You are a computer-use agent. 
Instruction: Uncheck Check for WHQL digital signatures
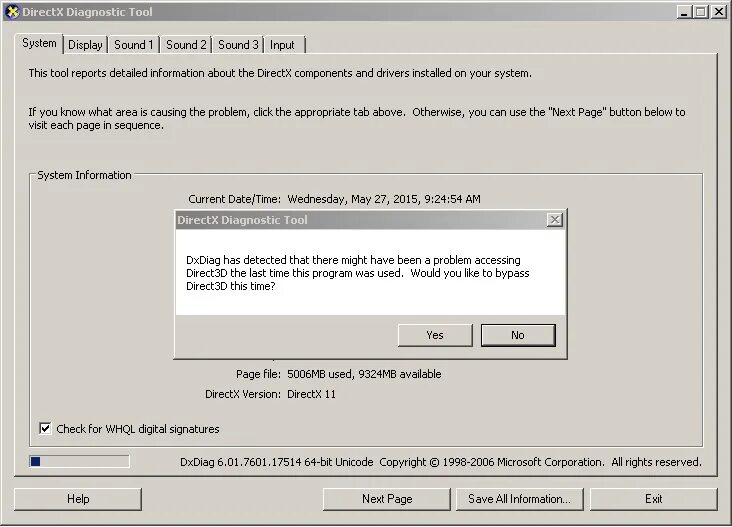coord(45,429)
